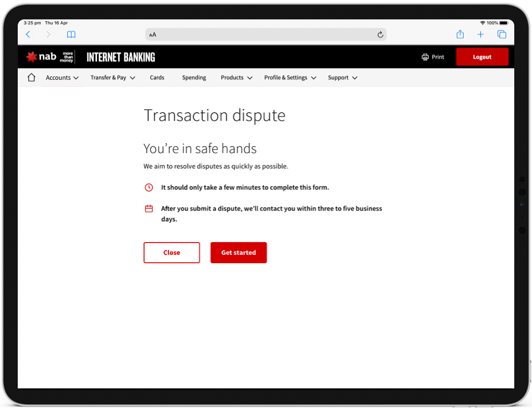Image resolution: width=532 pixels, height=410 pixels.
Task: Click the page reload icon
Action: 380,34
